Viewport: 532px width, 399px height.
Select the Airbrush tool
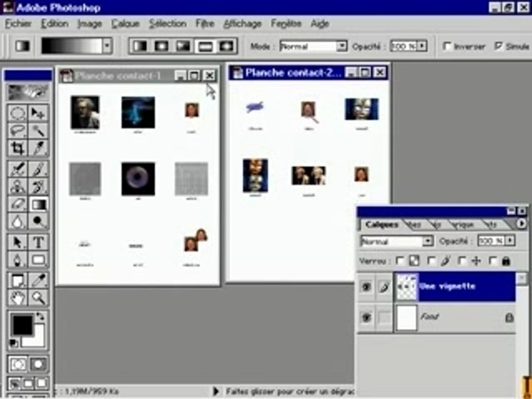tap(17, 169)
